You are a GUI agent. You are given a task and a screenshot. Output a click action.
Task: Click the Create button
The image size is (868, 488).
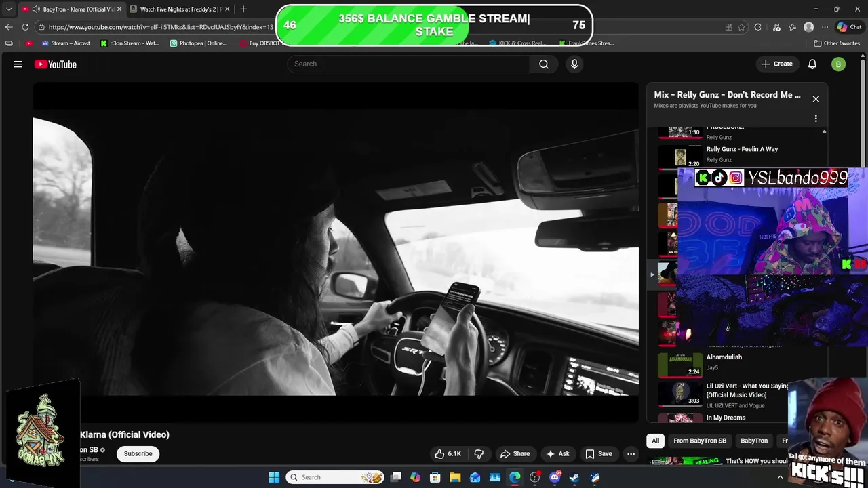point(777,64)
